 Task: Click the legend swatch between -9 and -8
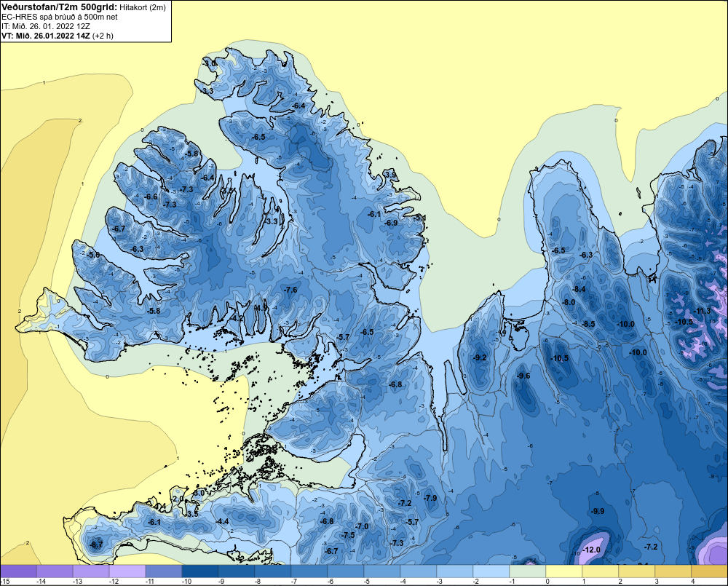237,571
